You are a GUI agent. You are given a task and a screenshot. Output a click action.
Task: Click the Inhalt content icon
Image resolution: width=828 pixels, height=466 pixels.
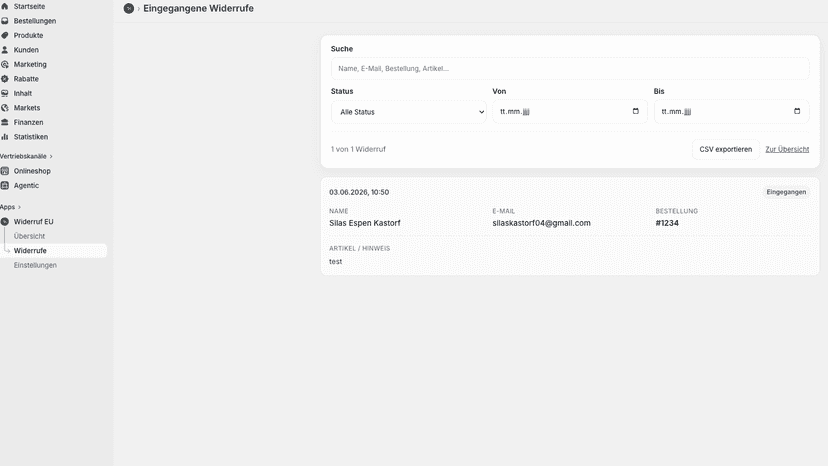click(x=5, y=93)
